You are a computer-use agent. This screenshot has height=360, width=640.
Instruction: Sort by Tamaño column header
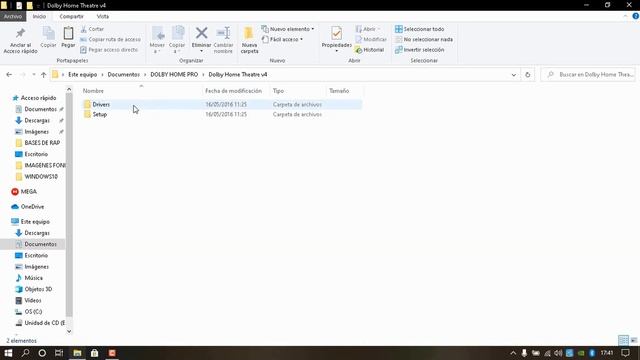point(339,91)
